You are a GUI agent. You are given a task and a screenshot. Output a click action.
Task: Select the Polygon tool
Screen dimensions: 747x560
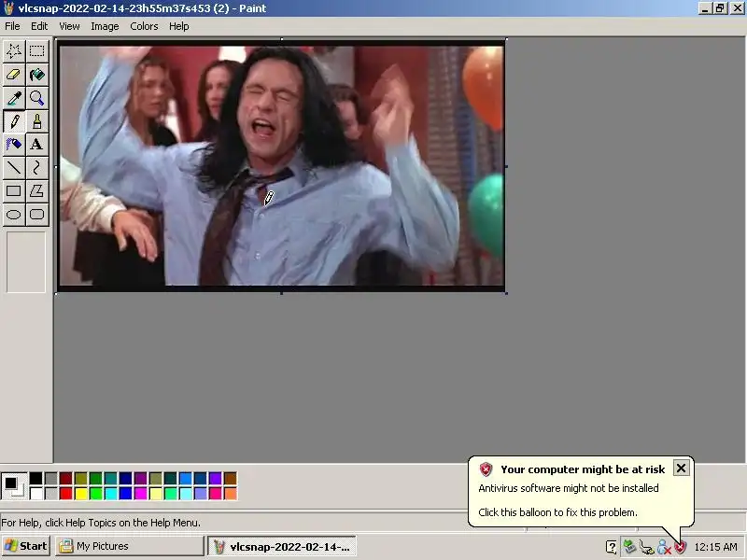click(x=36, y=191)
